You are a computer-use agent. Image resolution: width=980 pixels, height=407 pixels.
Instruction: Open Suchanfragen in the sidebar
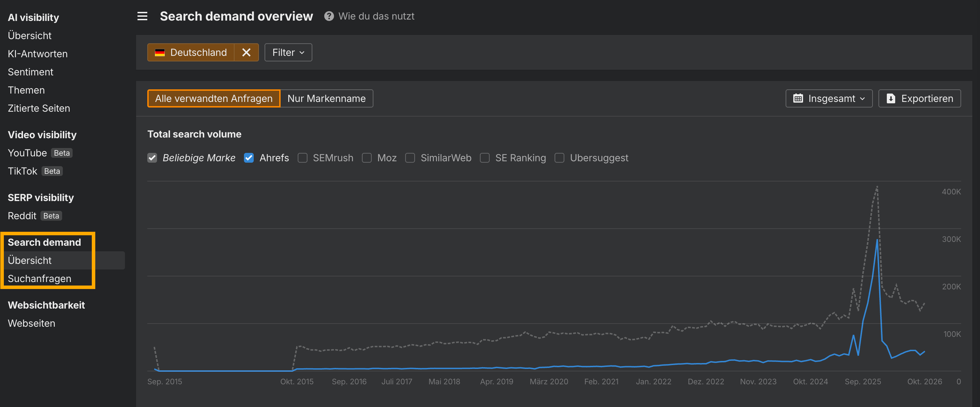tap(39, 279)
